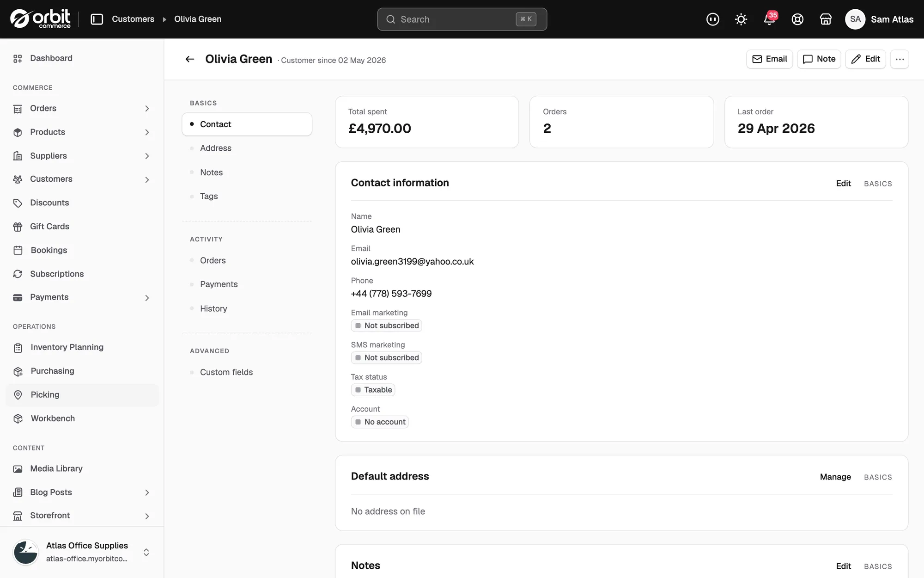924x578 pixels.
Task: Click the Bookings calendar icon
Action: coord(18,250)
